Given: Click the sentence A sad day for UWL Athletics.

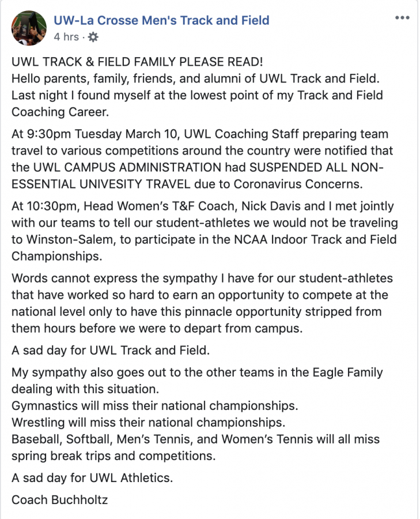Looking at the screenshot, I should (92, 478).
